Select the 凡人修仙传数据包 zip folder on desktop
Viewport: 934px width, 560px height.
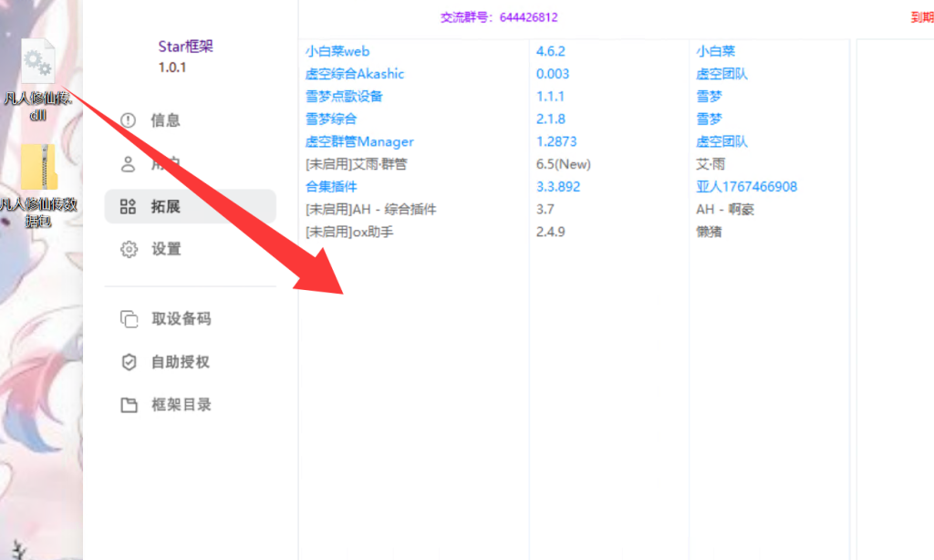(x=38, y=168)
